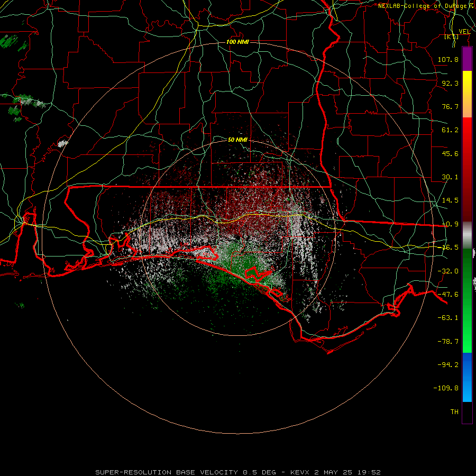Click the 76.7 velocity scale value
The height and width of the screenshot is (476, 476).
tap(450, 106)
